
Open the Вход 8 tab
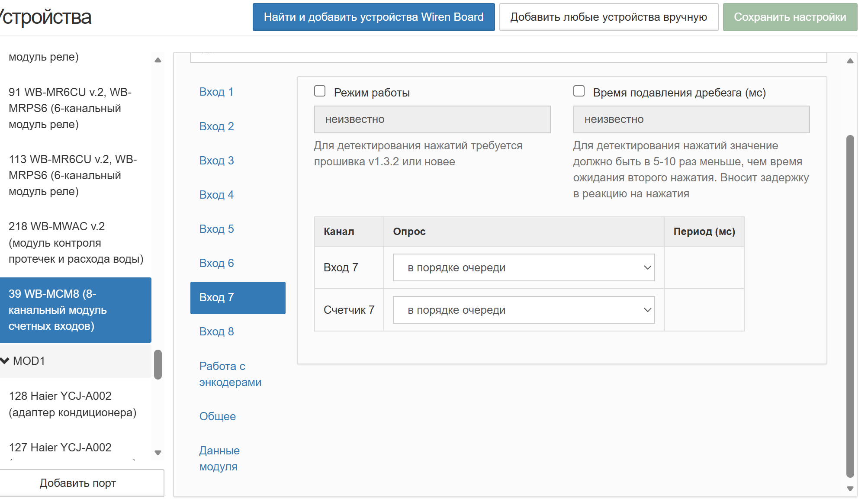coord(216,331)
